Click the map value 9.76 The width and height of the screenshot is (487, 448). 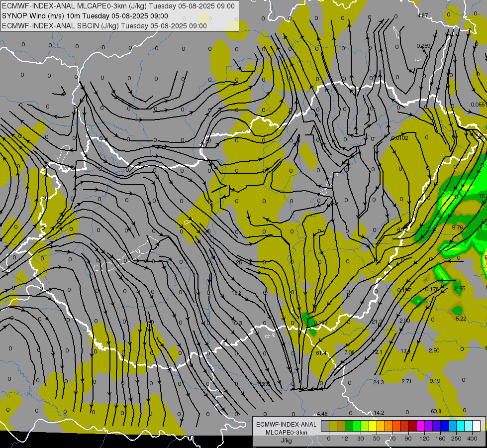coord(457,227)
